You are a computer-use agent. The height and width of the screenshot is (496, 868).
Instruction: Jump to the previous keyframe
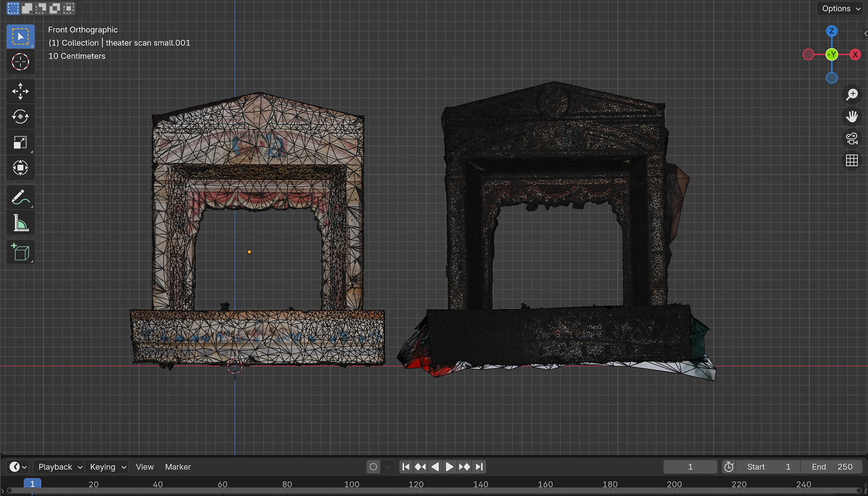[x=420, y=467]
